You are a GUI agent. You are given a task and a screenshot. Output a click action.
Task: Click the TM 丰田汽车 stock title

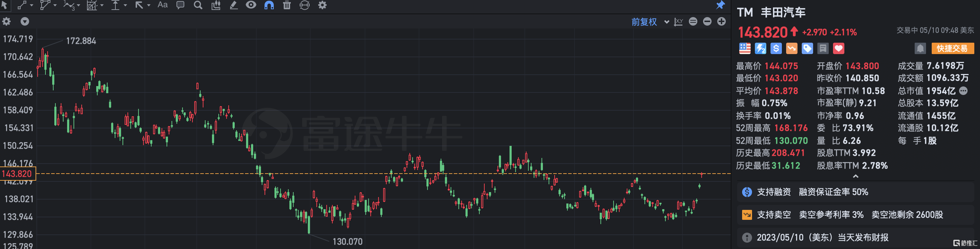coord(771,12)
